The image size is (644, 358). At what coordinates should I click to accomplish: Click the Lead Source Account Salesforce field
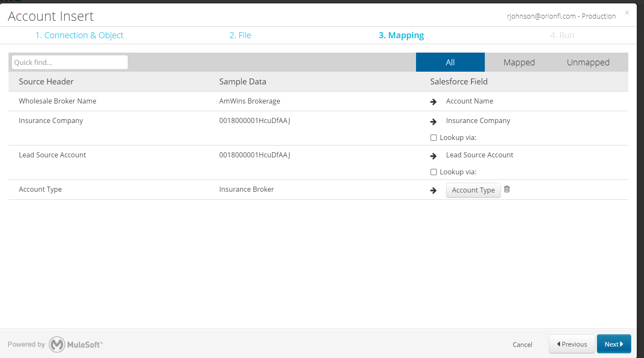point(480,155)
